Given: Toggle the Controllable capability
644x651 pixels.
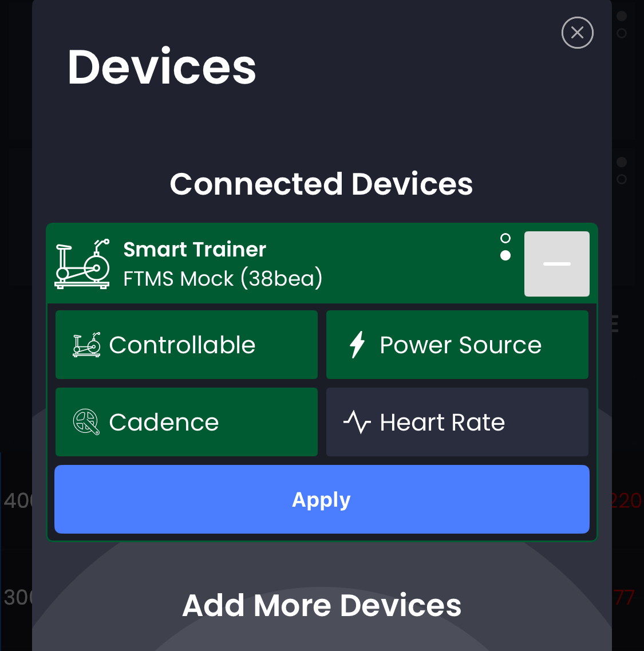Looking at the screenshot, I should [x=187, y=345].
